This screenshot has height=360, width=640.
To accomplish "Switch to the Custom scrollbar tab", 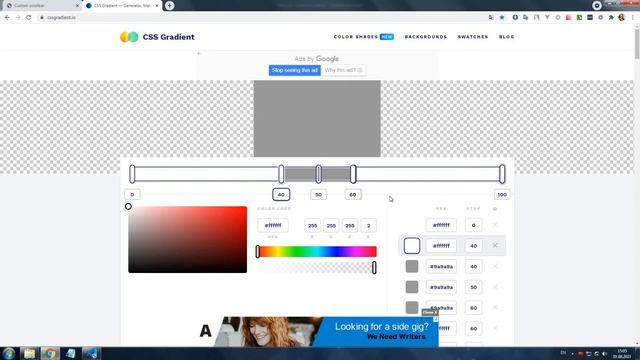I will coord(41,6).
